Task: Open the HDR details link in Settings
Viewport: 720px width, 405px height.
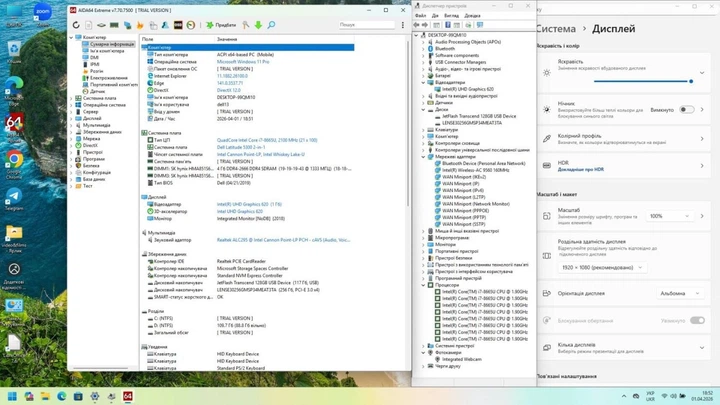Action: pyautogui.click(x=581, y=169)
